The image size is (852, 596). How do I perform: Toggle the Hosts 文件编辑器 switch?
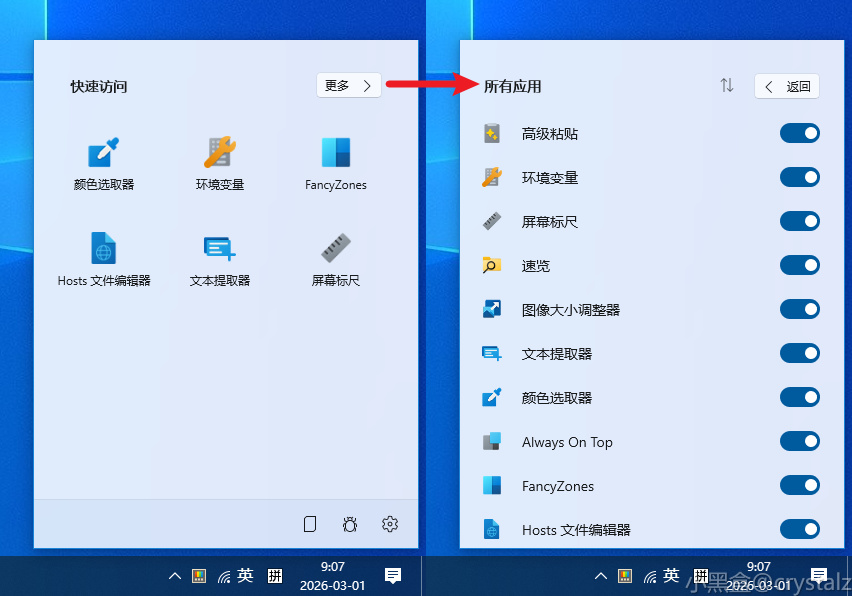(799, 529)
